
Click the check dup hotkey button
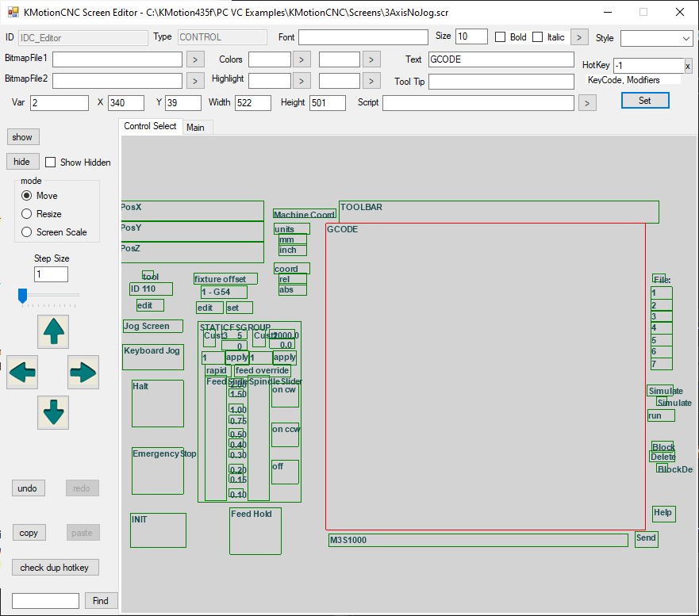point(55,567)
